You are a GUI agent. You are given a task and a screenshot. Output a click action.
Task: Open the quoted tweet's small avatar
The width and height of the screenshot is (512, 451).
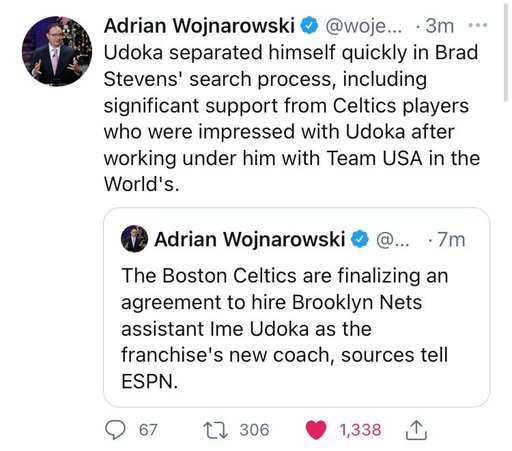(x=134, y=239)
